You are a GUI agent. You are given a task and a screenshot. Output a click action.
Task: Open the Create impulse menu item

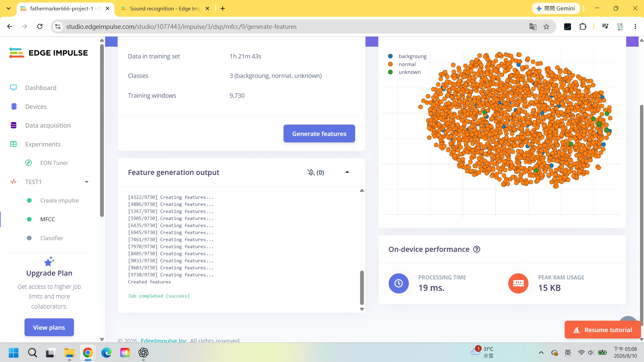(59, 200)
